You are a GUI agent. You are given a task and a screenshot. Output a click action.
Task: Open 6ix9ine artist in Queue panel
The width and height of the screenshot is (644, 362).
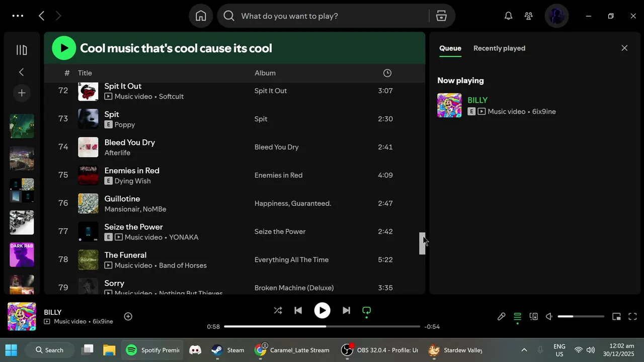pos(544,112)
